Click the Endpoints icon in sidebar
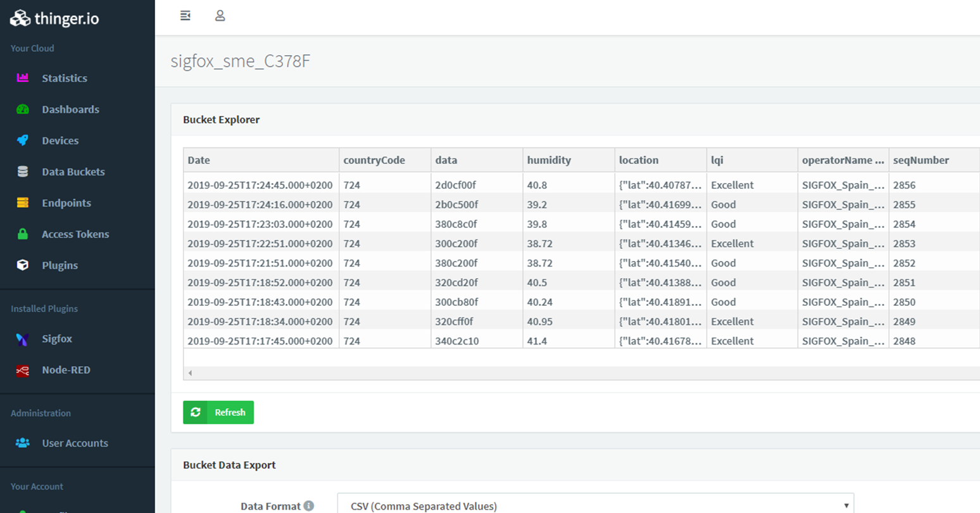The image size is (980, 513). 23,203
